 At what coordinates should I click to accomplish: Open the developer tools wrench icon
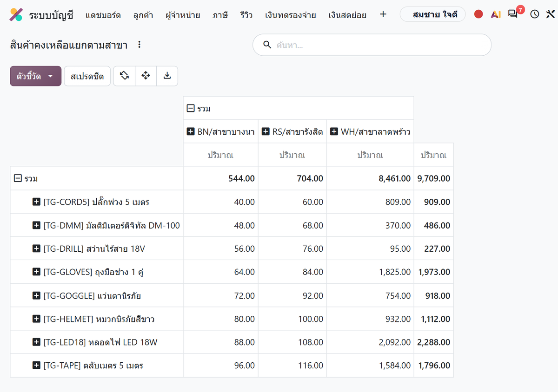pyautogui.click(x=550, y=14)
